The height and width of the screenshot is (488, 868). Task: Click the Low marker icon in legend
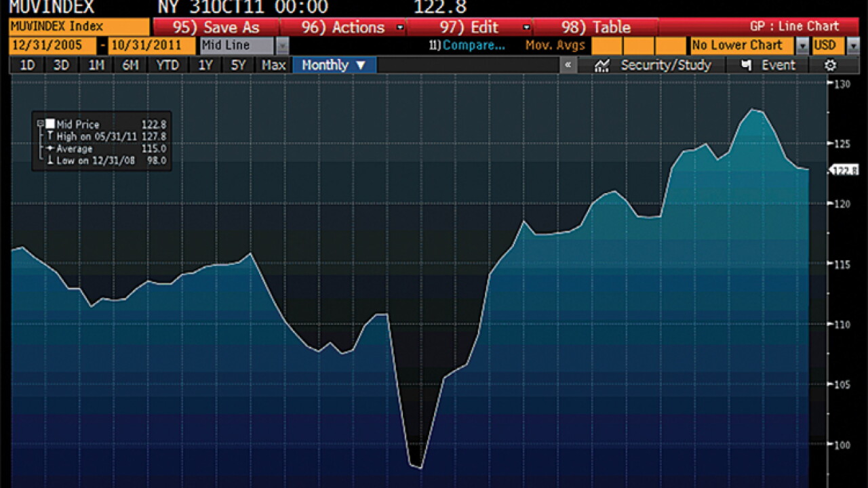50,161
